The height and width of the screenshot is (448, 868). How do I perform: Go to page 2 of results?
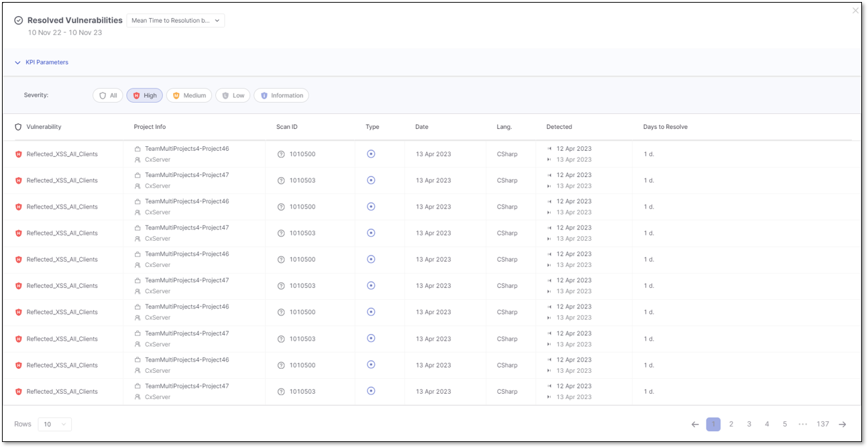pyautogui.click(x=731, y=425)
